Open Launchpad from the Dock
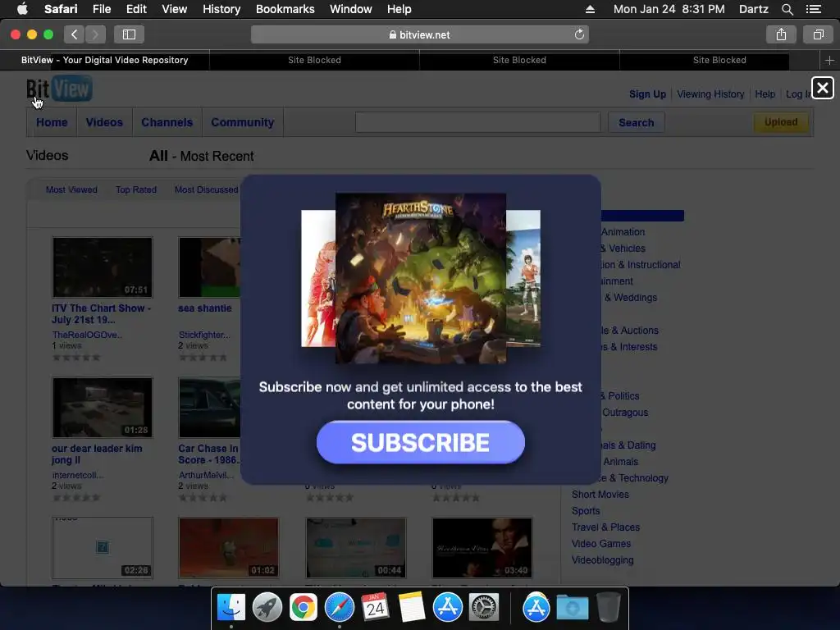The width and height of the screenshot is (840, 630). tap(267, 608)
